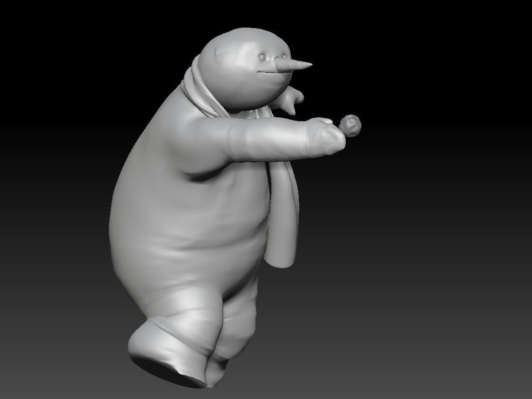Click the snowman's lifted foot sole
Viewport: 532px width, 399px height.
pos(166,371)
